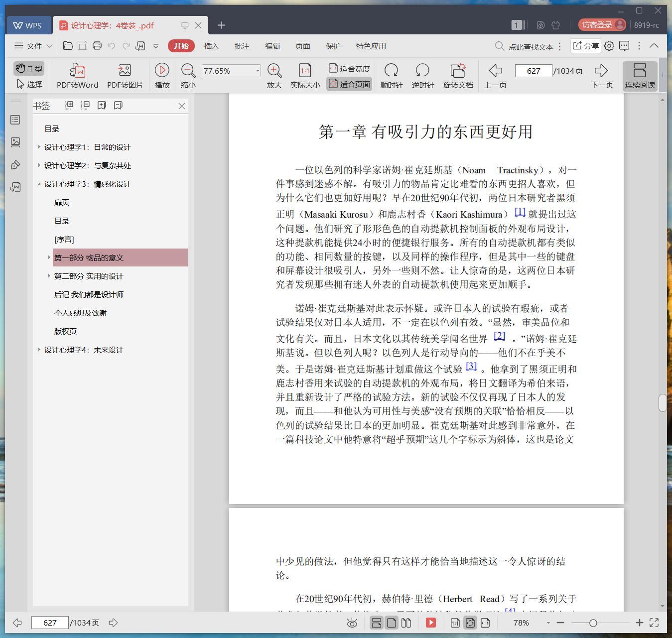Zoom in with 放大 button
The image size is (672, 638).
(x=274, y=76)
